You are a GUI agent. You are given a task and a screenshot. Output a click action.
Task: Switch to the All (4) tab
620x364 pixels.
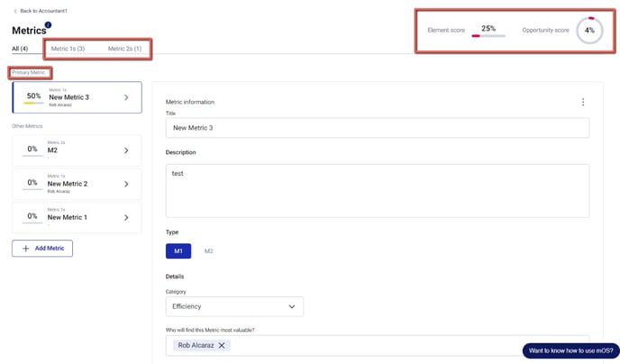tap(20, 49)
